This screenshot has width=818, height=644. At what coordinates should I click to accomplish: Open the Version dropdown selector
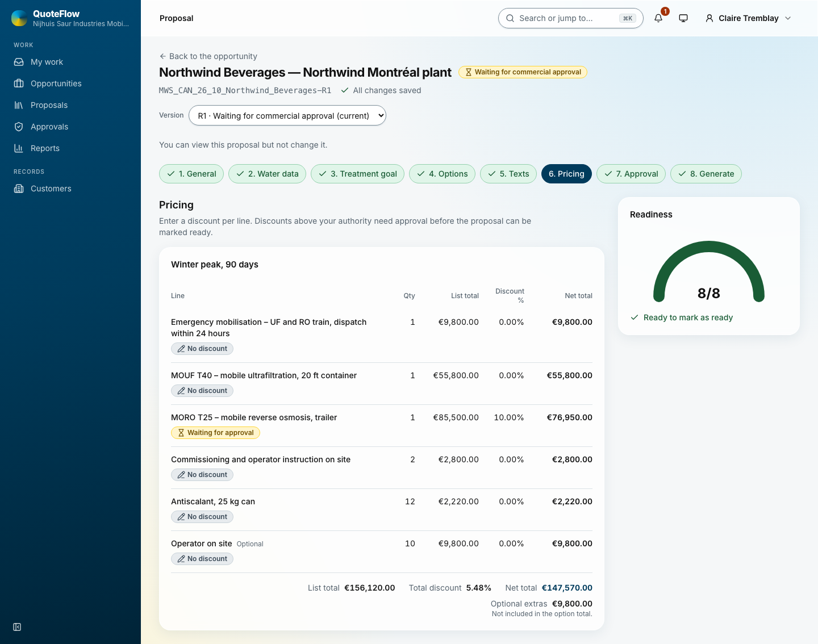pyautogui.click(x=287, y=115)
